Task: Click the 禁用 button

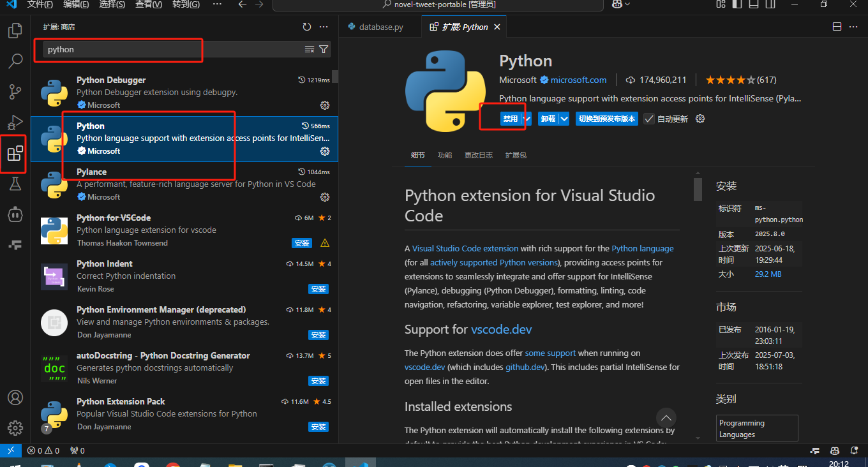Action: click(511, 119)
